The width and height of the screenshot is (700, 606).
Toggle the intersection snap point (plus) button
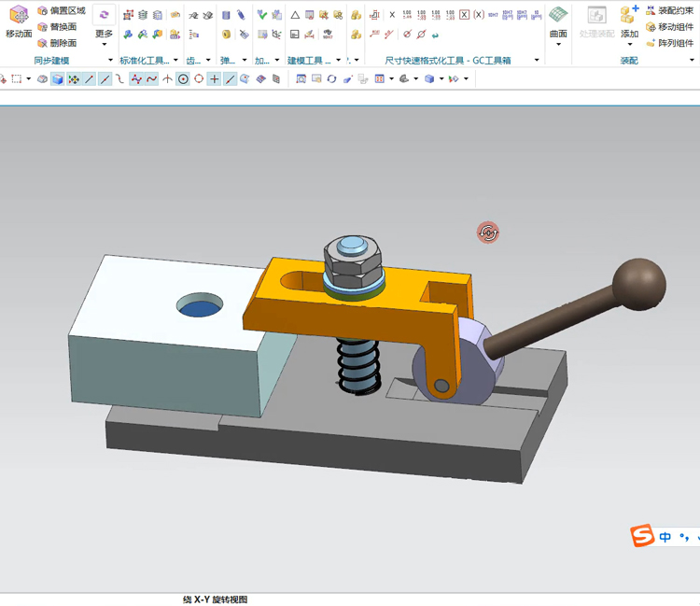tap(215, 79)
